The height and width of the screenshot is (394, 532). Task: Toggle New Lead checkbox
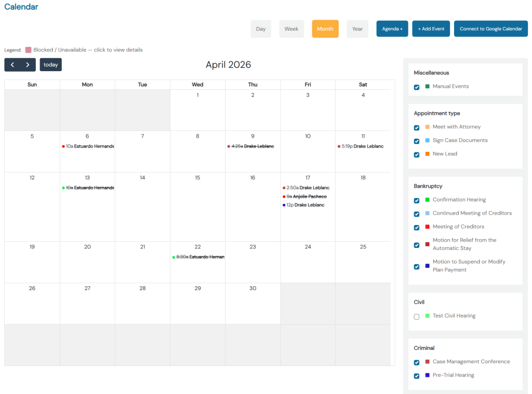[417, 155]
